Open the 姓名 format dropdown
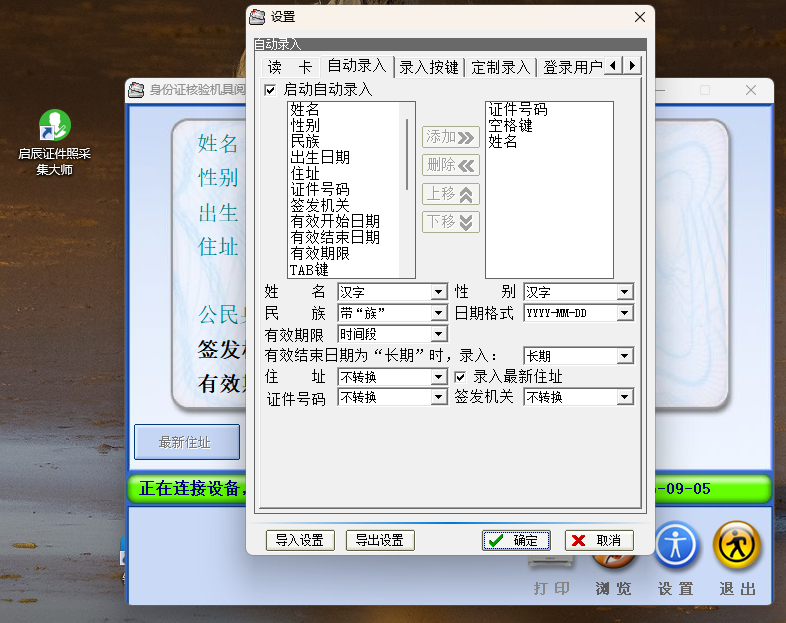 pyautogui.click(x=439, y=292)
